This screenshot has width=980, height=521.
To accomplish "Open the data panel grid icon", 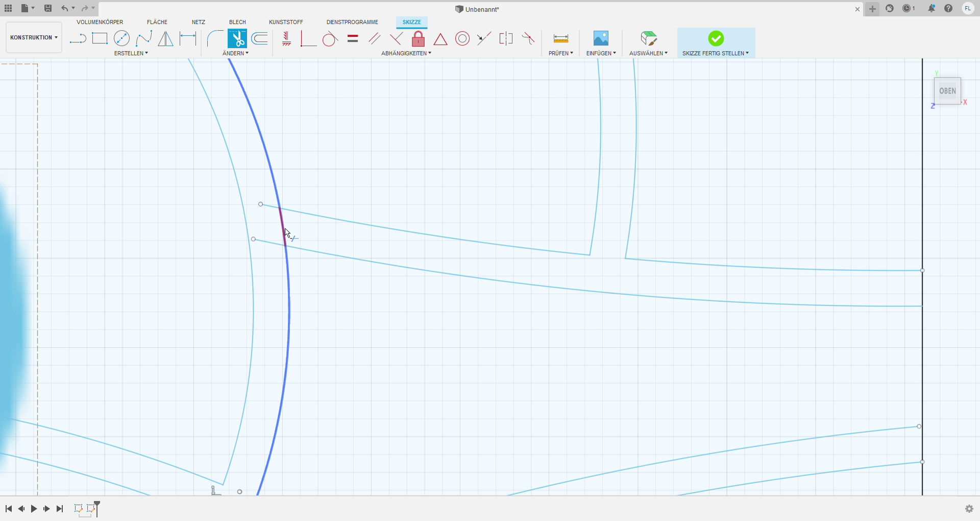I will [x=8, y=8].
